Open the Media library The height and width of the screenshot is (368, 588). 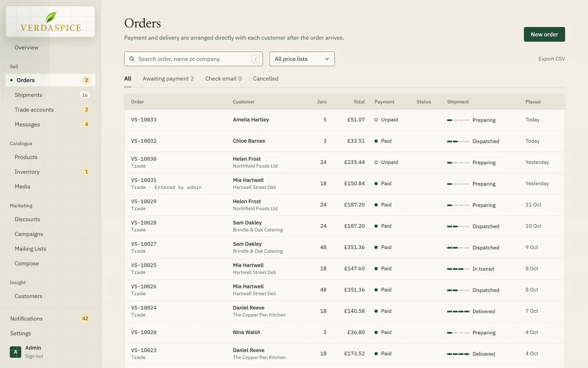coord(50,187)
